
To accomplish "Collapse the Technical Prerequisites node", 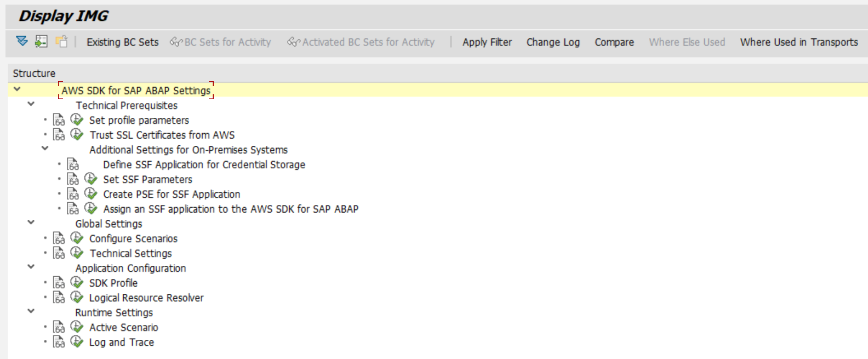I will click(x=31, y=104).
